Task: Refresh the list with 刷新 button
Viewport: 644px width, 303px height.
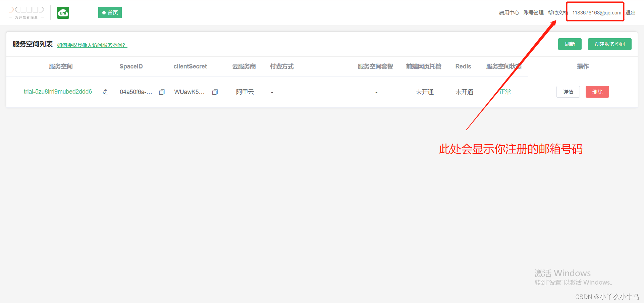Action: pyautogui.click(x=570, y=44)
